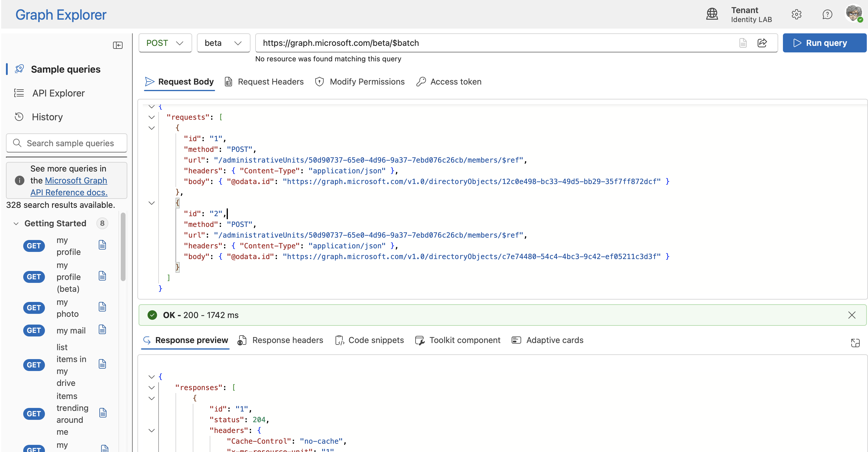The width and height of the screenshot is (868, 452).
Task: Collapse the Getting Started category
Action: [x=16, y=223]
